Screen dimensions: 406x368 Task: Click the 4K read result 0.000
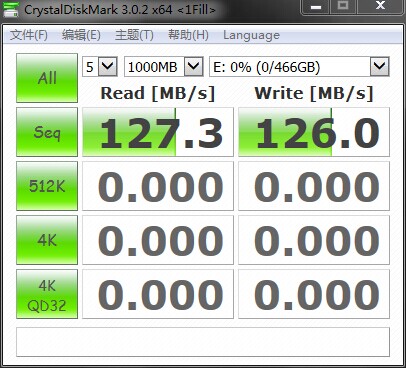[x=158, y=240]
